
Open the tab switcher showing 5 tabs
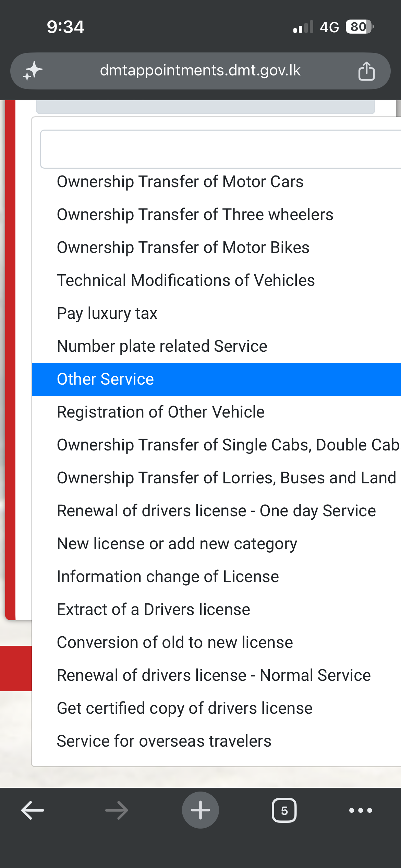(x=284, y=810)
